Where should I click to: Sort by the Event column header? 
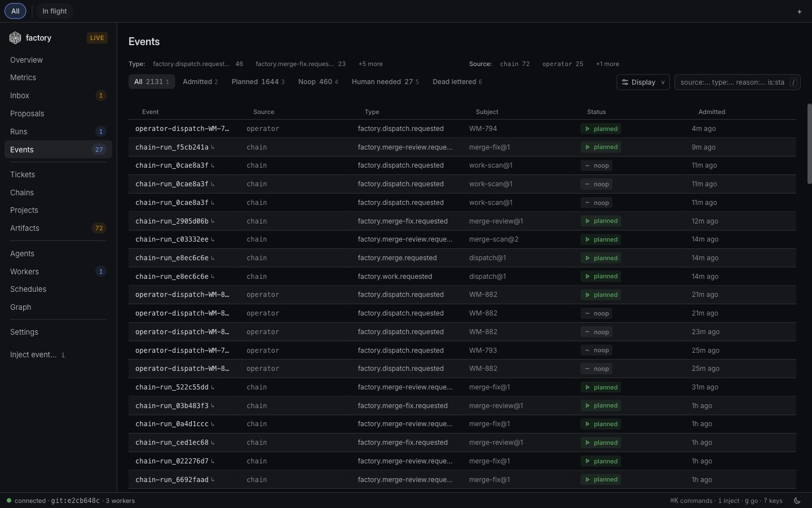(151, 112)
